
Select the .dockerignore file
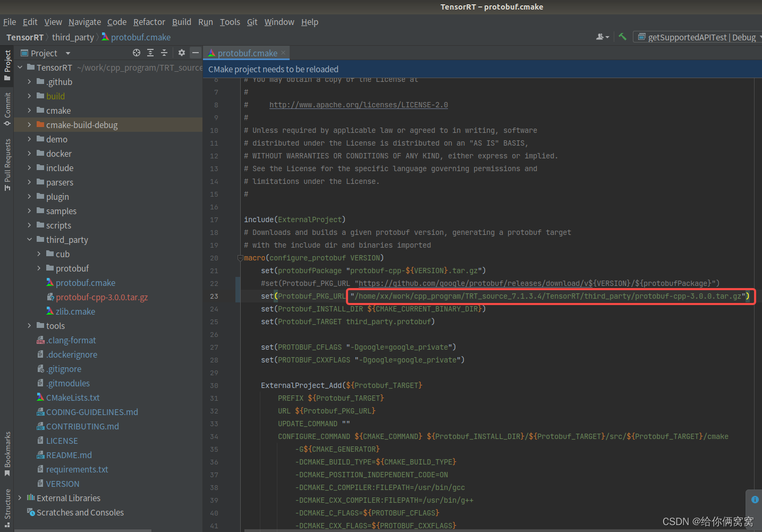point(71,354)
